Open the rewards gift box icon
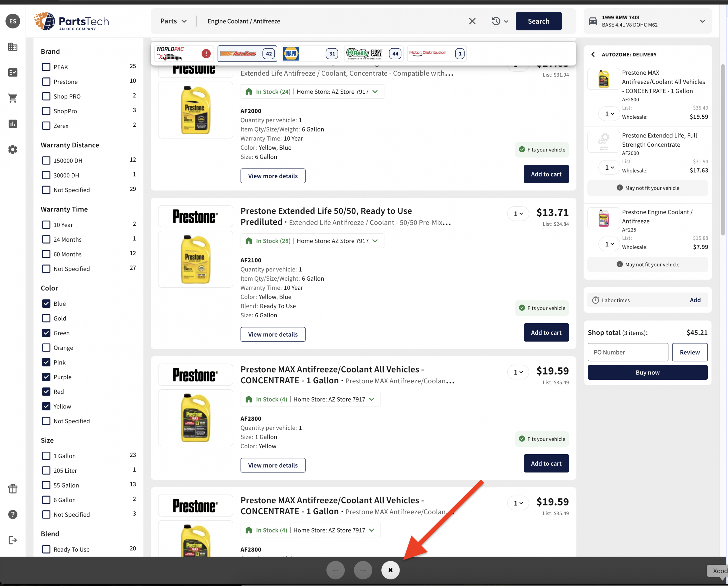The height and width of the screenshot is (586, 728). click(x=13, y=489)
